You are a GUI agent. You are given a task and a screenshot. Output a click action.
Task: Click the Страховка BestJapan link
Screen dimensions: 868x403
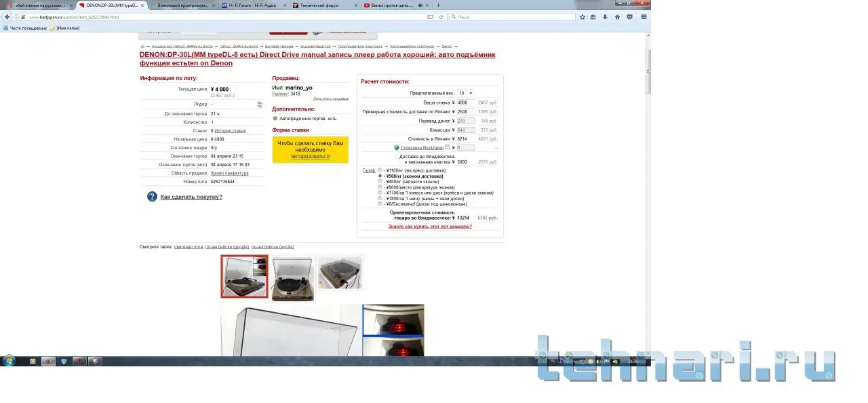[421, 147]
